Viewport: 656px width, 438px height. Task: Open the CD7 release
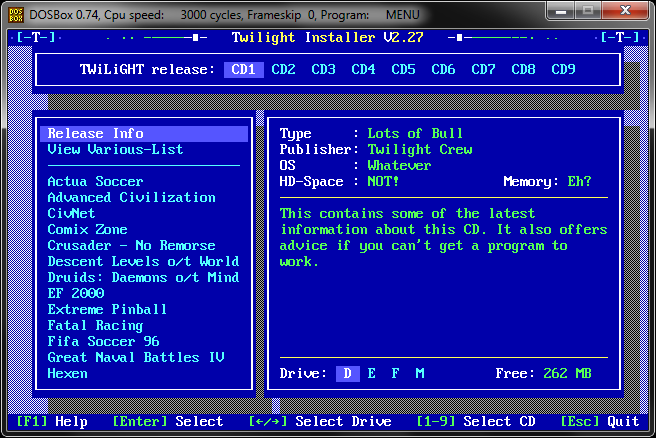(483, 69)
